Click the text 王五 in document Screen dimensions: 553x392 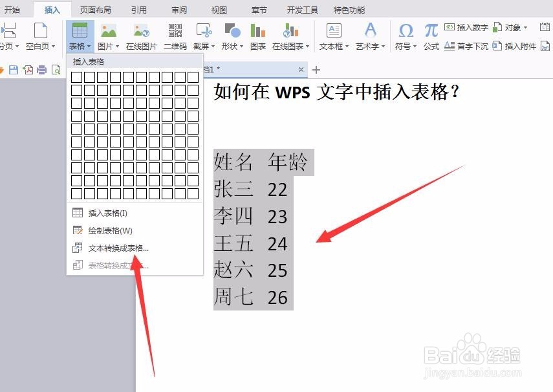click(233, 243)
